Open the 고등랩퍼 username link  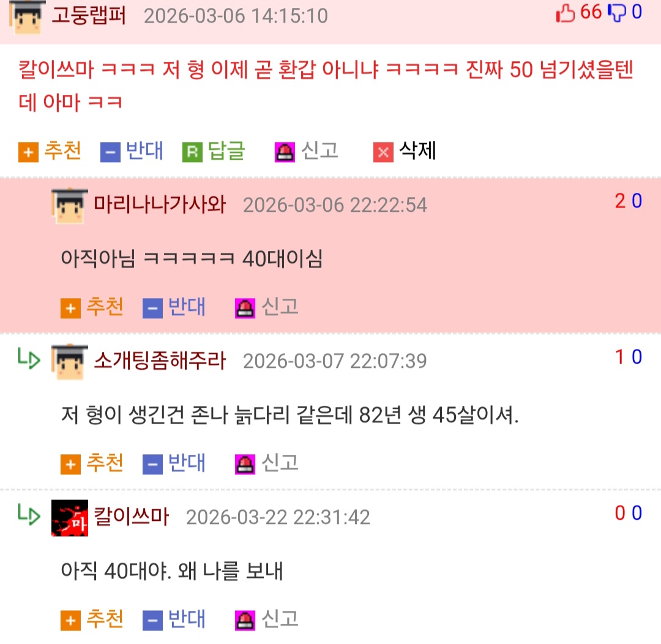(x=89, y=15)
